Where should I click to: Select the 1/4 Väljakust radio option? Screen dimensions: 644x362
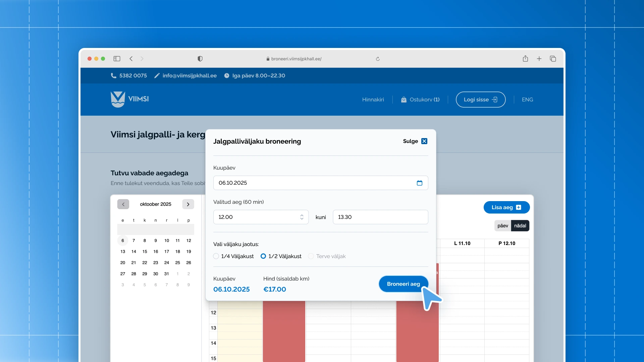pos(216,256)
